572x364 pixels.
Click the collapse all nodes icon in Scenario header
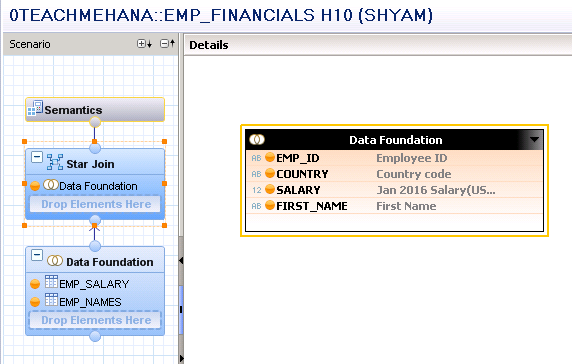(167, 44)
